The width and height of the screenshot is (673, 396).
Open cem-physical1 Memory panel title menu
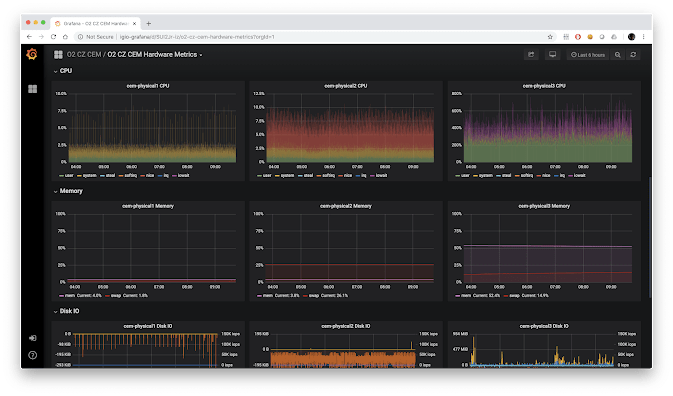[x=148, y=206]
